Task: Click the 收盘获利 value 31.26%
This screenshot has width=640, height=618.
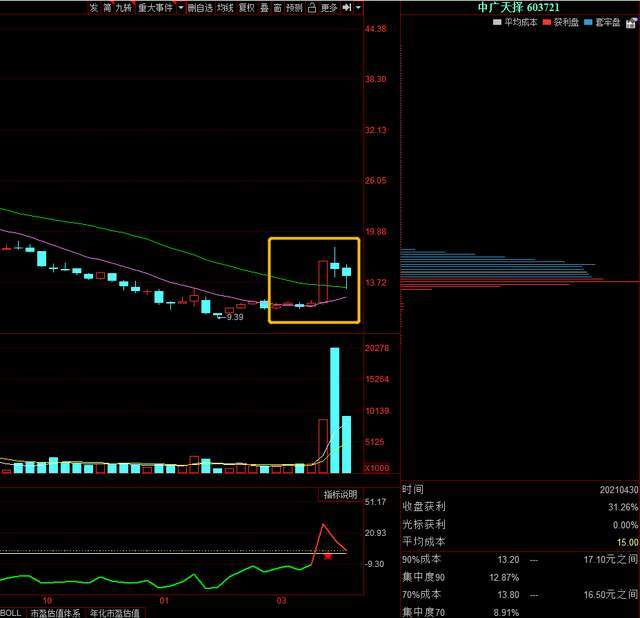Action: click(623, 507)
